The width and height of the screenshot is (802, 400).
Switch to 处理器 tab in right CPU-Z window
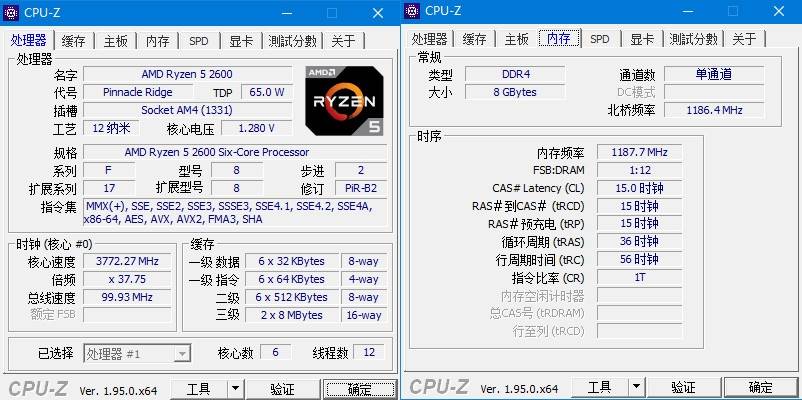pyautogui.click(x=429, y=39)
